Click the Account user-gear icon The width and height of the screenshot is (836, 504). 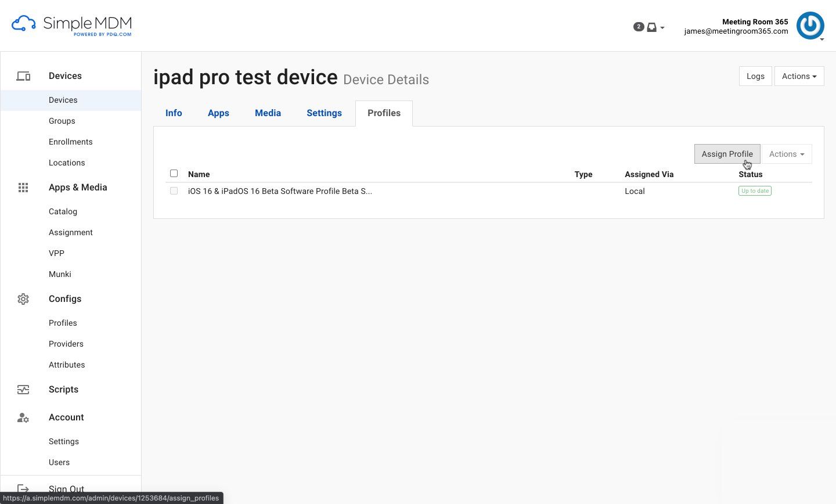point(23,417)
